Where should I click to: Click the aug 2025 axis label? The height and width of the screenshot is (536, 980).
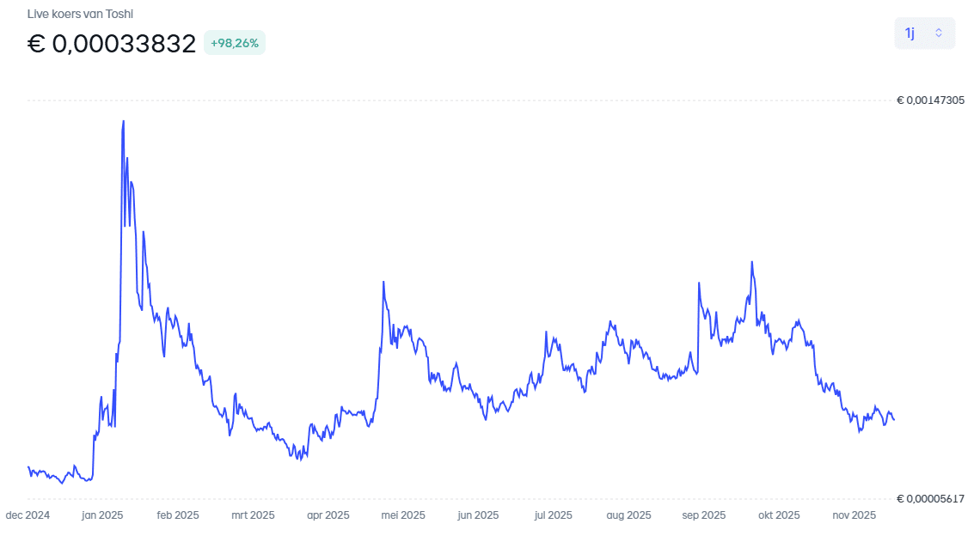628,515
